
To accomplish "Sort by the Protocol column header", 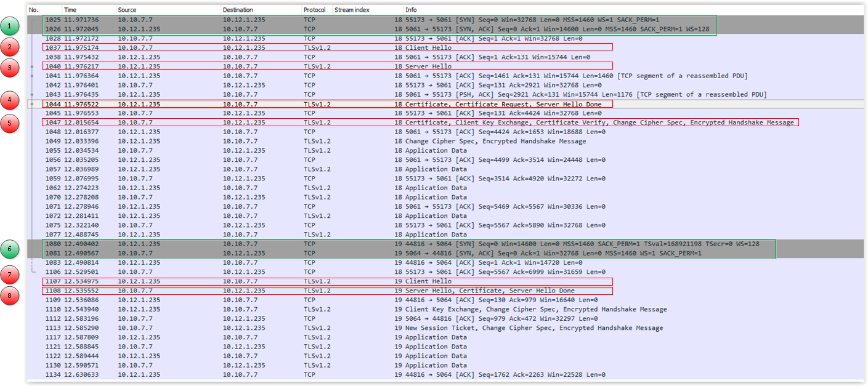I will pyautogui.click(x=316, y=10).
